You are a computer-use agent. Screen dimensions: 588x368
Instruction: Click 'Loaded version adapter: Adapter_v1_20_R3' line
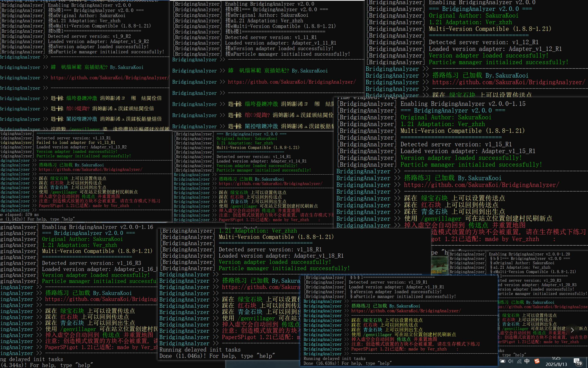point(537,285)
